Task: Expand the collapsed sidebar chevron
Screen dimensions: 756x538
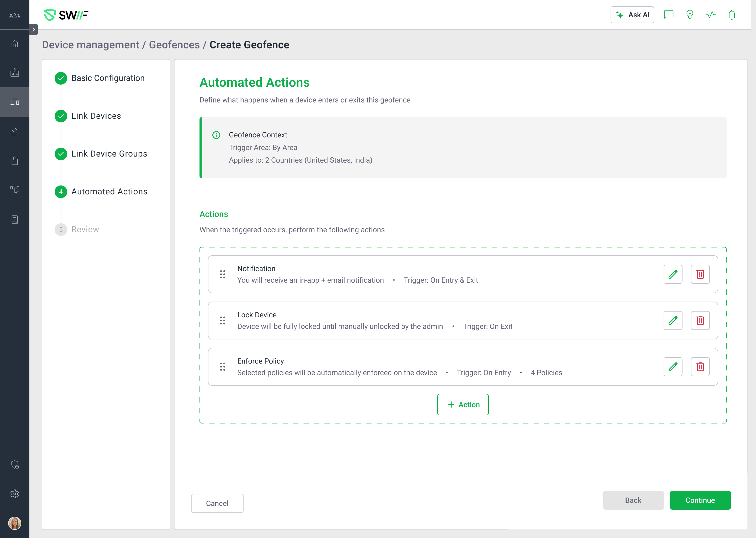Action: 33,29
